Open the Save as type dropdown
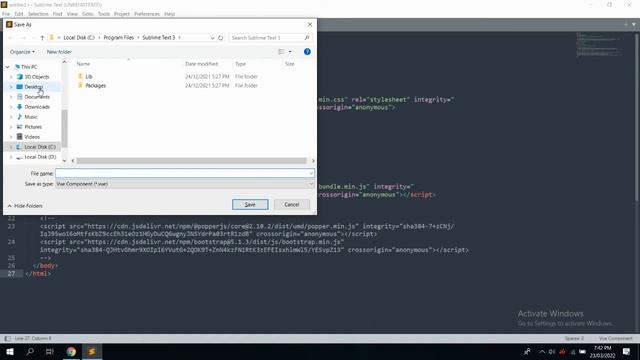 (185, 184)
